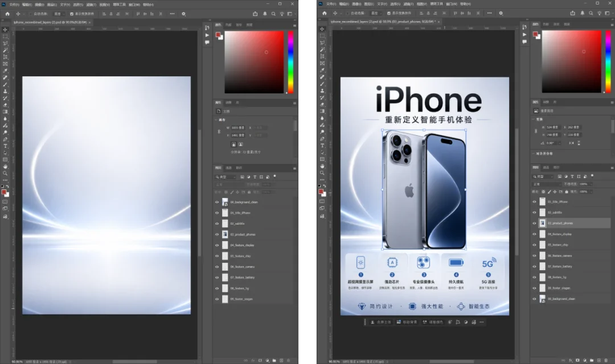615x364 pixels.
Task: Click portrait orientation button in left Properties panel
Action: (x=233, y=144)
